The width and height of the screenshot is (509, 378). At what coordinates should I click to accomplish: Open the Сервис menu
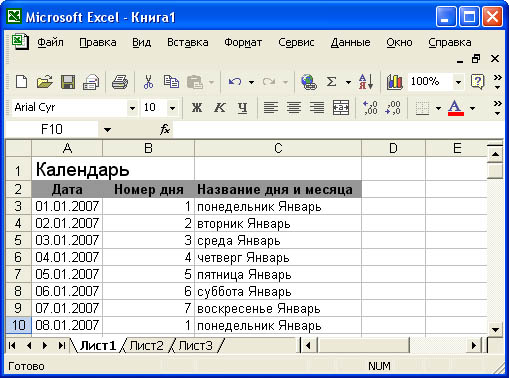click(296, 42)
